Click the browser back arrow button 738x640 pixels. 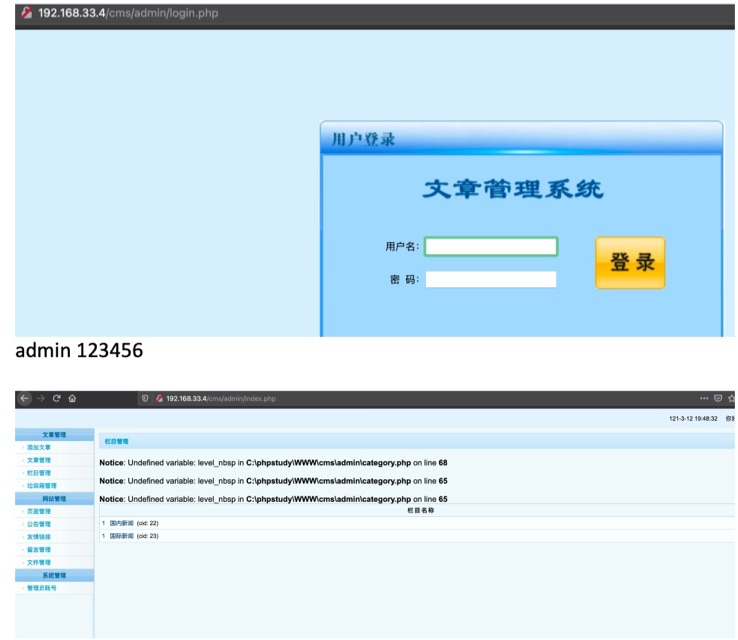pos(25,398)
